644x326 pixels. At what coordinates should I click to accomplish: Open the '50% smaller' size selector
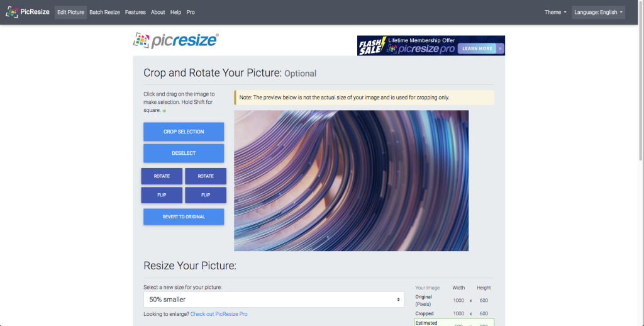pos(274,300)
